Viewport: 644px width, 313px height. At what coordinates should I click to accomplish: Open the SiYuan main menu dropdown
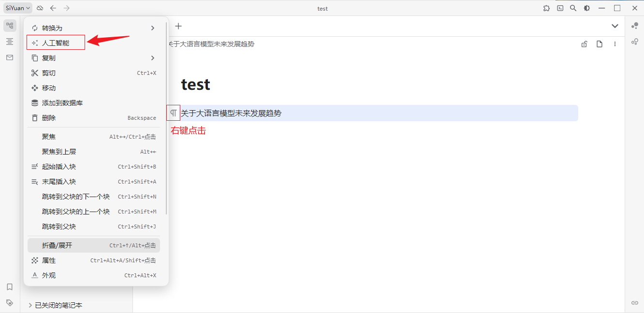pos(18,8)
